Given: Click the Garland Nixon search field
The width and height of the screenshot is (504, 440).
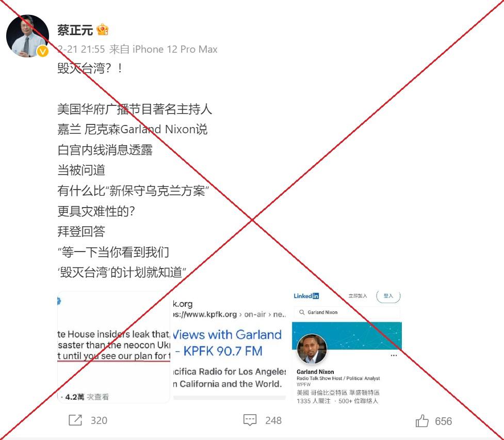Looking at the screenshot, I should pyautogui.click(x=347, y=312).
